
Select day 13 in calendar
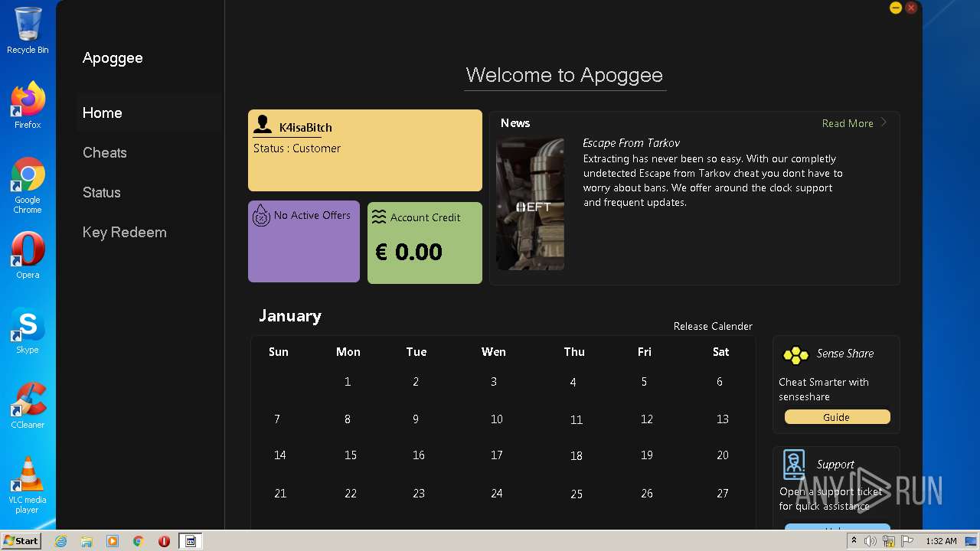point(723,419)
